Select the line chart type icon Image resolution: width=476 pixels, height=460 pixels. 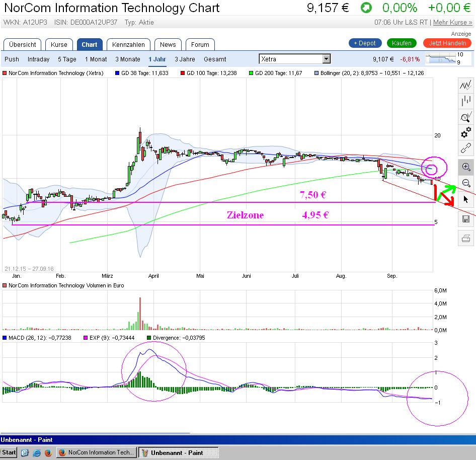pyautogui.click(x=465, y=86)
